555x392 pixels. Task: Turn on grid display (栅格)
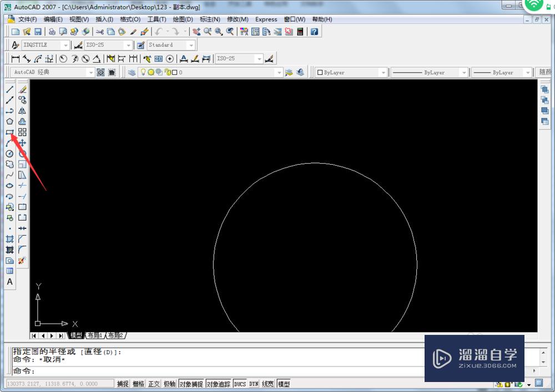[138, 383]
